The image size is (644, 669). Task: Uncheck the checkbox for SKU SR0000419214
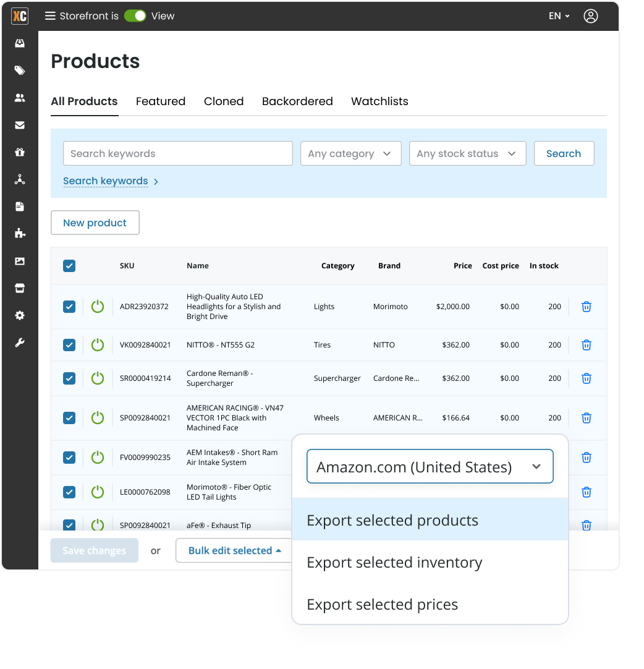[x=69, y=378]
